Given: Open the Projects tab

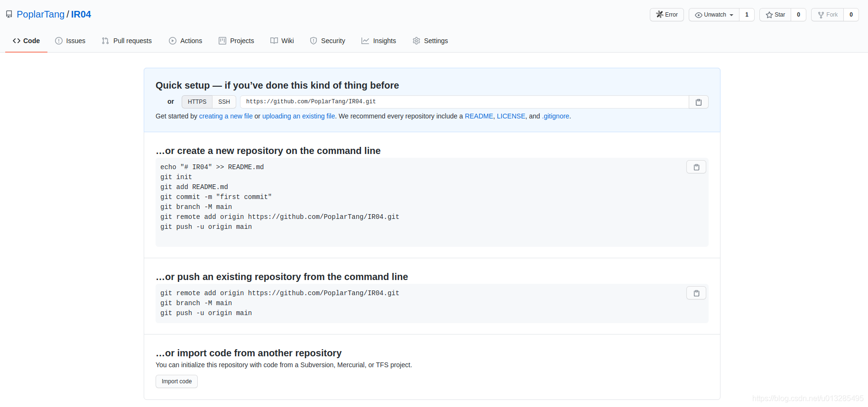Looking at the screenshot, I should [x=236, y=41].
